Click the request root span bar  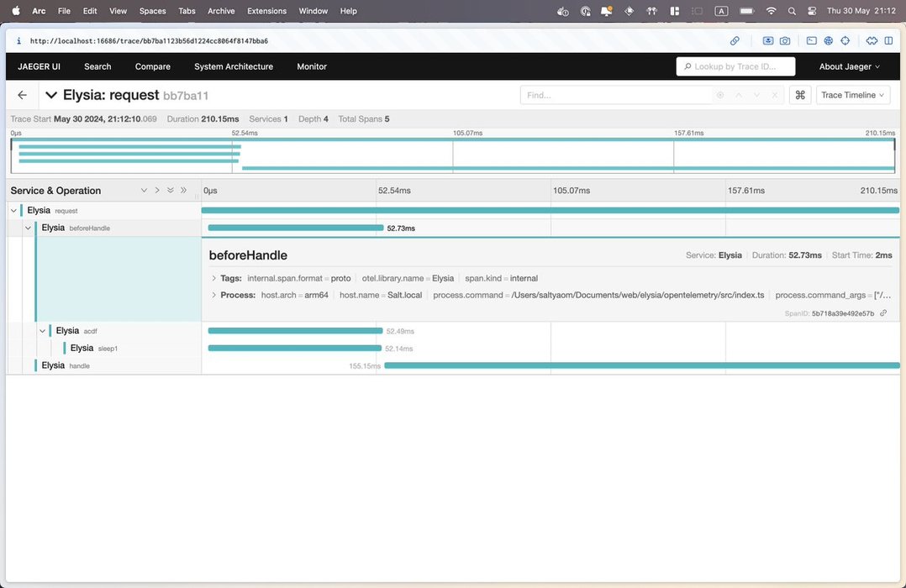coord(550,210)
